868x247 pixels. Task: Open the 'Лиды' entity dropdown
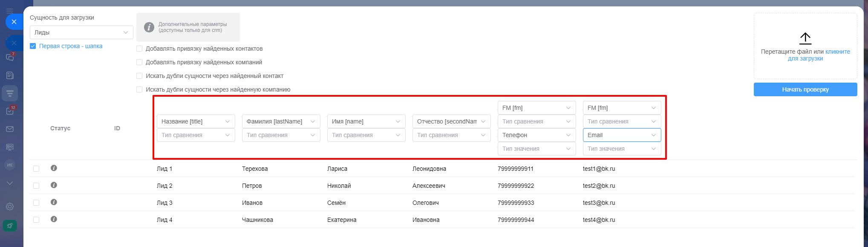[x=81, y=32]
